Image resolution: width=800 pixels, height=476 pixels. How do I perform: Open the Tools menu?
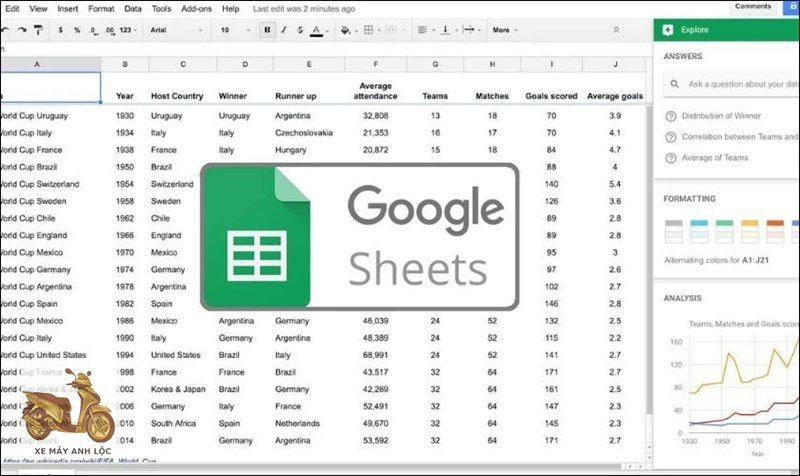point(161,9)
